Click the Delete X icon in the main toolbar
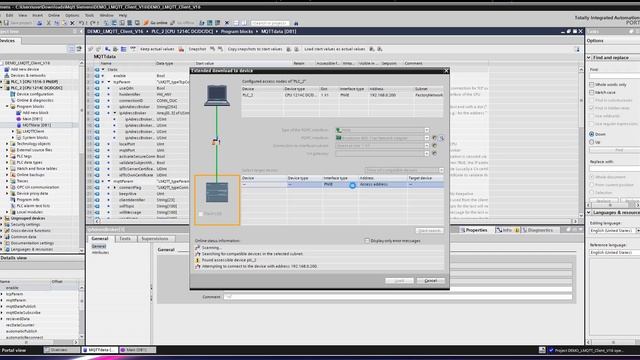This screenshot has width=640, height=360. click(x=73, y=23)
